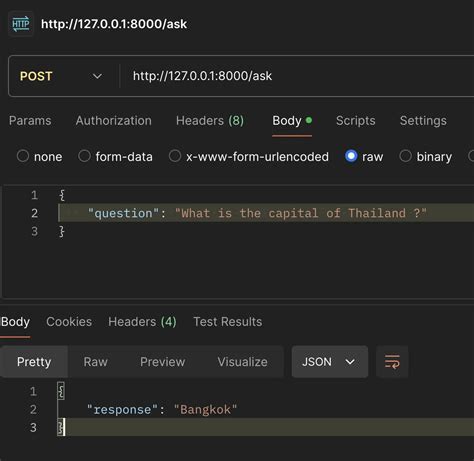Viewport: 474px width, 461px height.
Task: Click the "question" key in request body
Action: (x=123, y=213)
